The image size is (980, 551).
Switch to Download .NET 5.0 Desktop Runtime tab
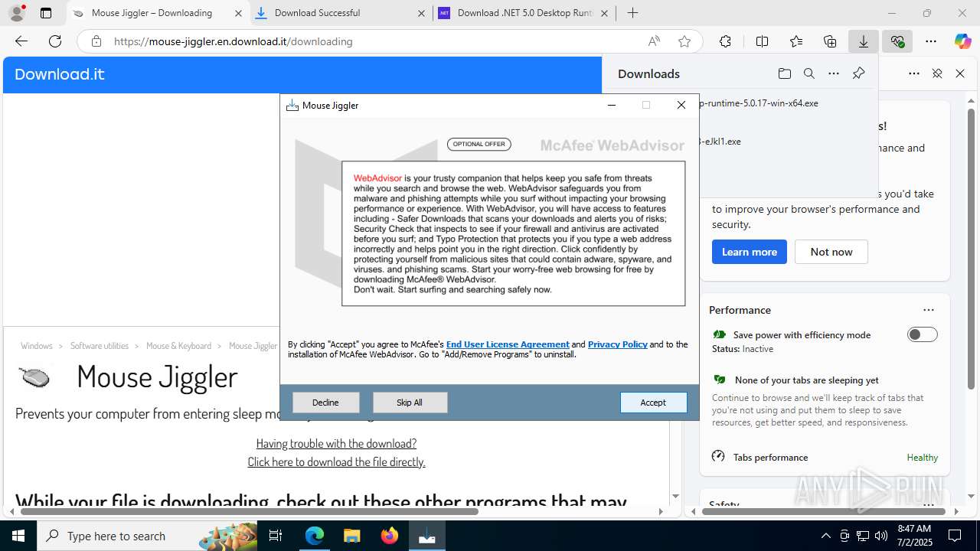coord(525,13)
